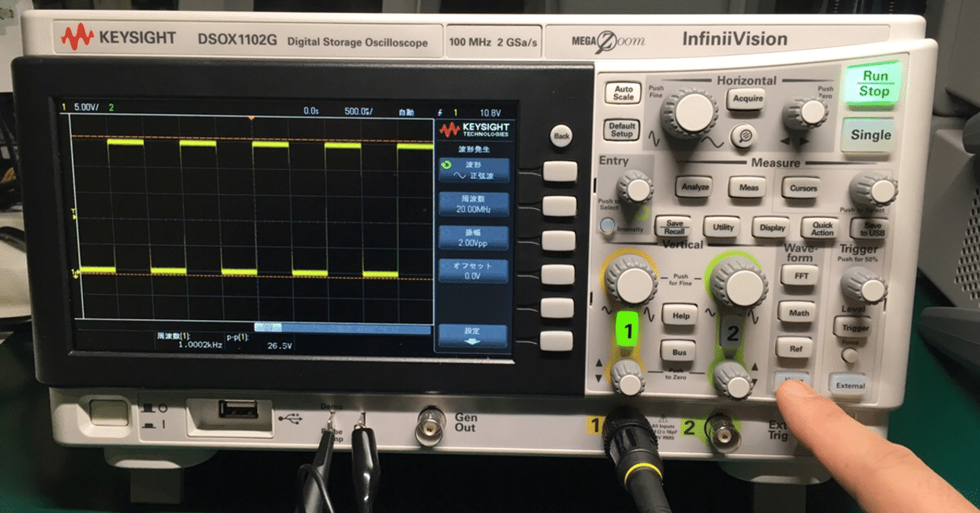
Task: Touch the Gen Out BNC connector
Action: click(430, 426)
